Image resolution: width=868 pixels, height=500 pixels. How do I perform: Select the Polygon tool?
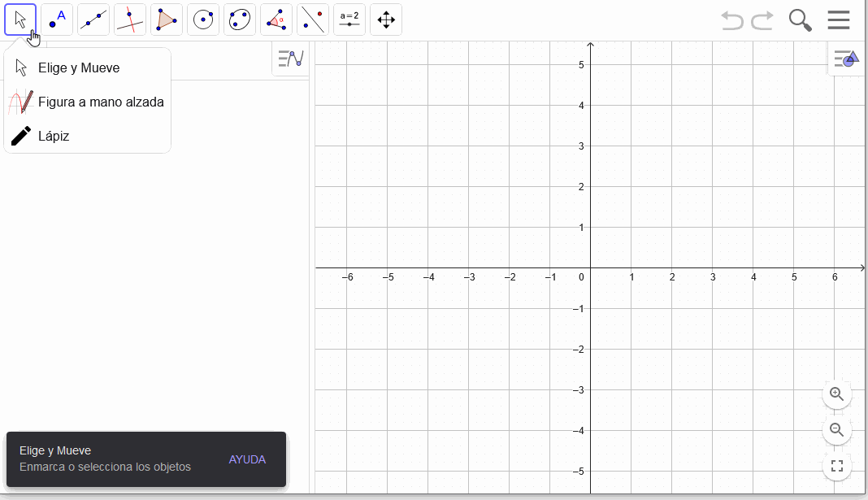(167, 20)
